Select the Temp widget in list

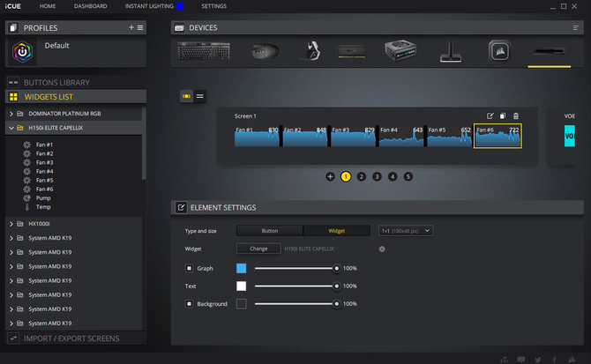[x=43, y=207]
